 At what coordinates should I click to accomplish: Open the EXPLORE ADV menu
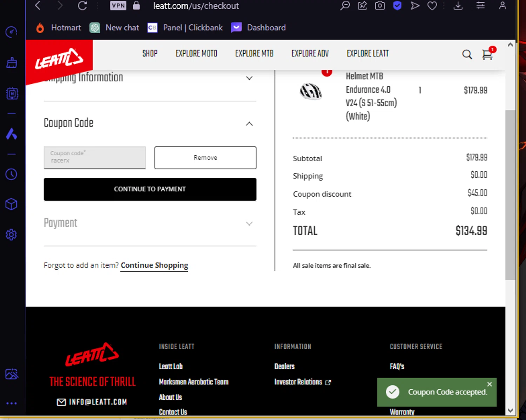(310, 53)
